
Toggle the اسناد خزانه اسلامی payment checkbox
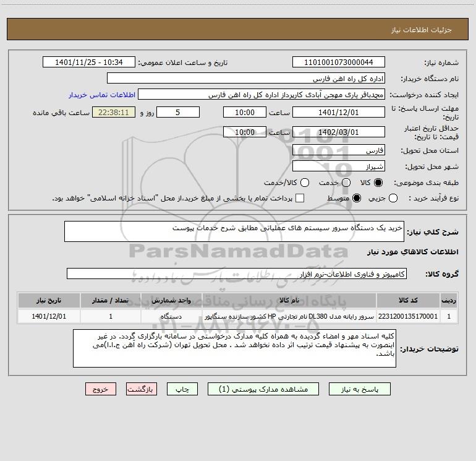300,198
